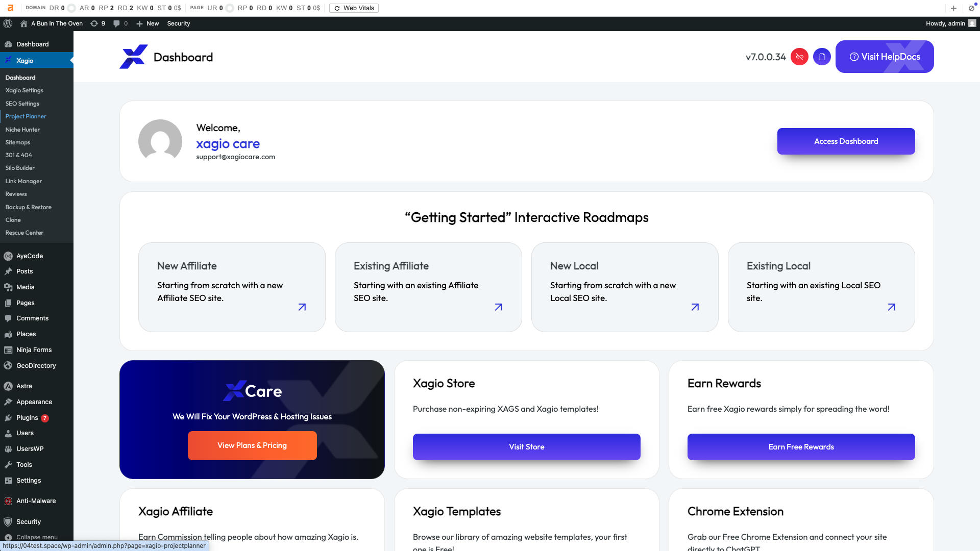Click the Access Dashboard button
This screenshot has width=980, height=551.
tap(846, 141)
